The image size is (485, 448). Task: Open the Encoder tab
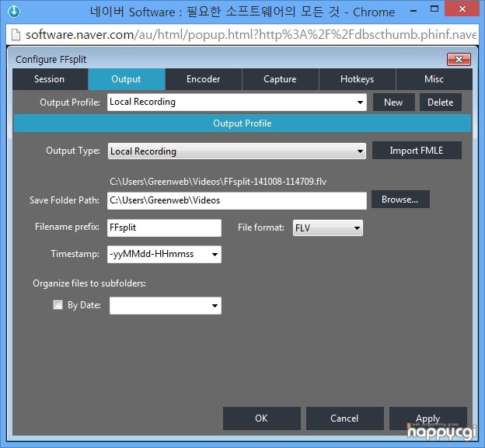pos(203,79)
